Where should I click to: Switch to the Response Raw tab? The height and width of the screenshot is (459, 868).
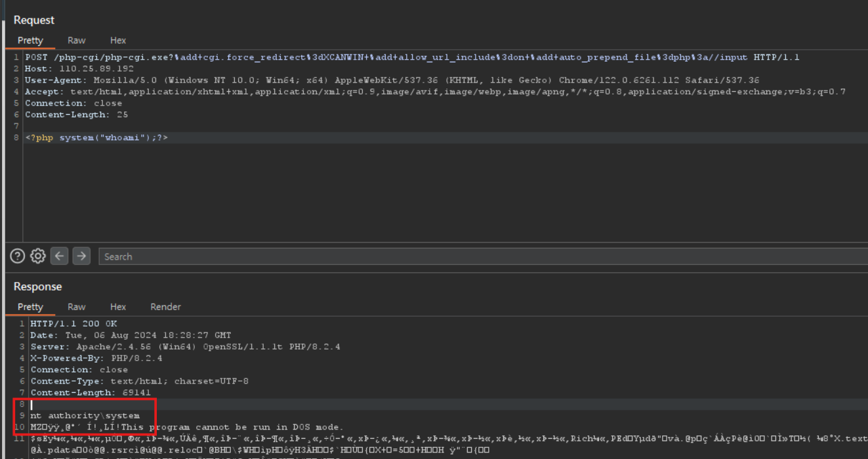(x=77, y=307)
